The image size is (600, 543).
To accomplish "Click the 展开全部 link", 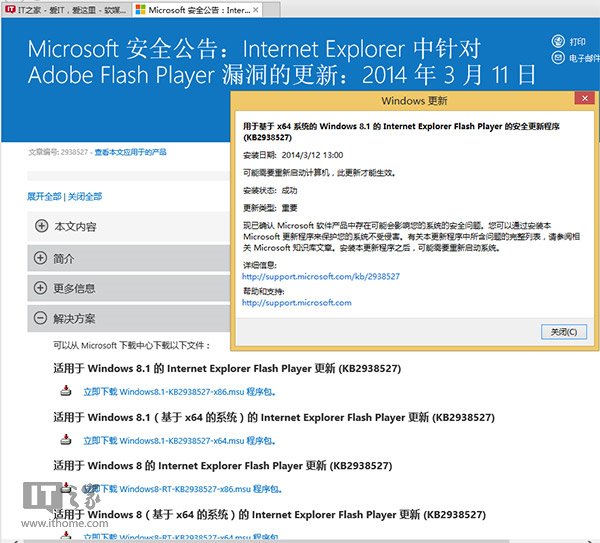I will pos(44,196).
